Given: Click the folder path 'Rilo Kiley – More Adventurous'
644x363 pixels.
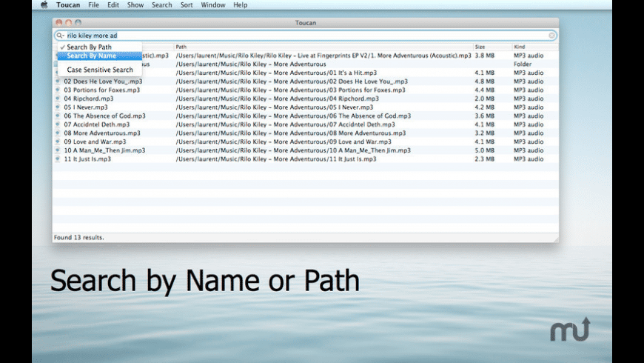Looking at the screenshot, I should (x=251, y=64).
